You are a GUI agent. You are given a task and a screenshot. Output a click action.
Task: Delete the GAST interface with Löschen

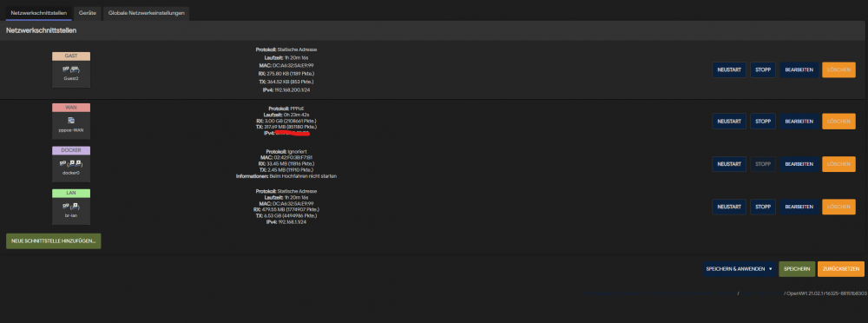838,69
